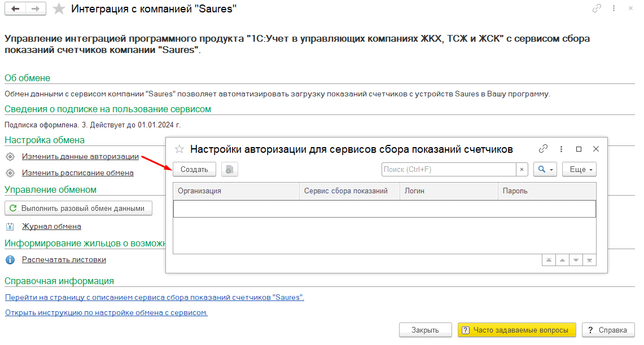Click gear icon next to authorization data link

coord(10,157)
